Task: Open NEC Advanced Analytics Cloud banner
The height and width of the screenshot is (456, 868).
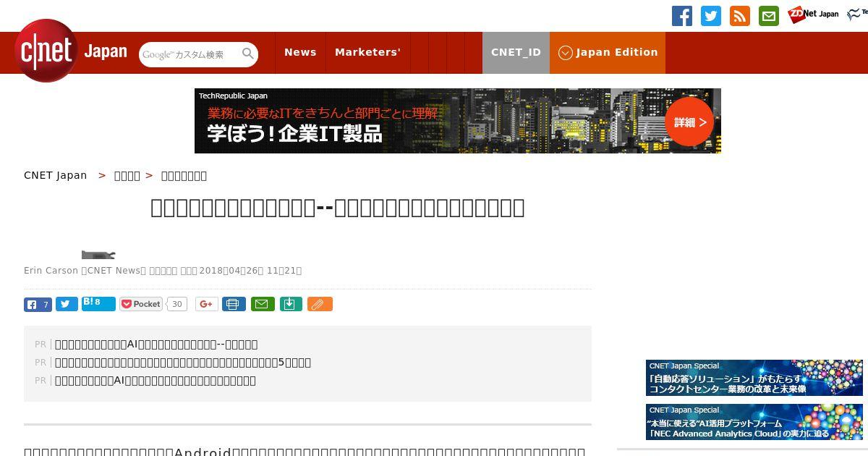Action: click(754, 422)
